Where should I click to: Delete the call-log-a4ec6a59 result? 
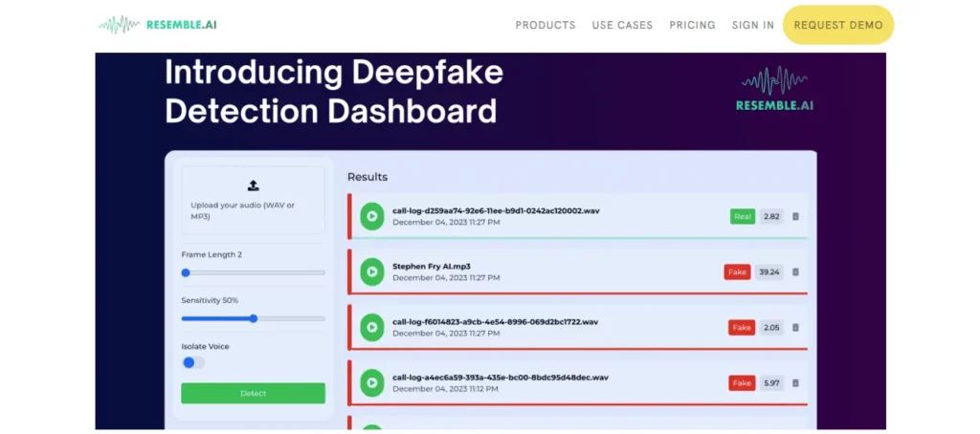pos(795,382)
